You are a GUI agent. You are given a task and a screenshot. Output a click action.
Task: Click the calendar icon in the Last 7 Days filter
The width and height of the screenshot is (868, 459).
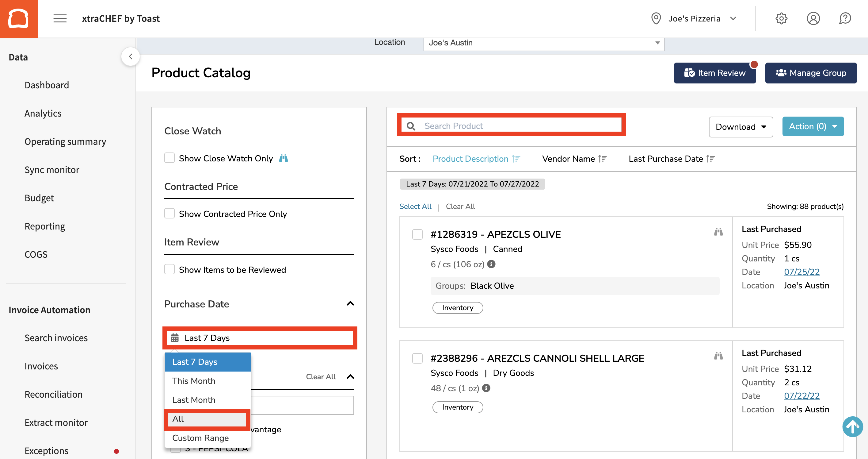coord(174,337)
